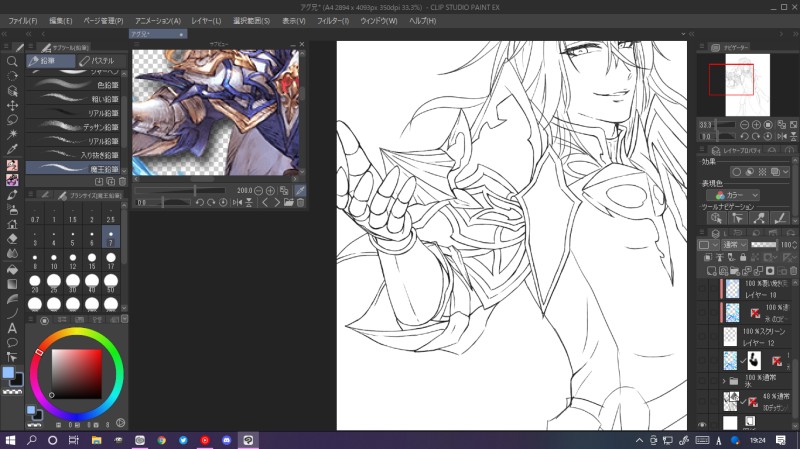
Task: Select the Lasso selection tool
Action: [12, 120]
